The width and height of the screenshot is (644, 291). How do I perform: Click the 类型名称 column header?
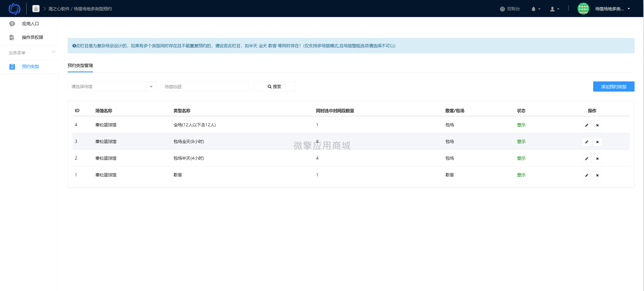(182, 111)
